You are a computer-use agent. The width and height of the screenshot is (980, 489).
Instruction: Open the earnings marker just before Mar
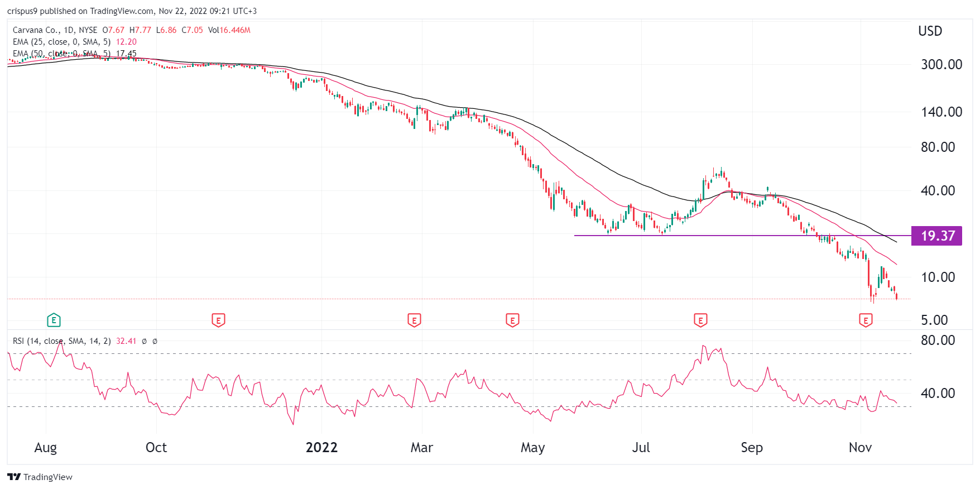click(414, 320)
